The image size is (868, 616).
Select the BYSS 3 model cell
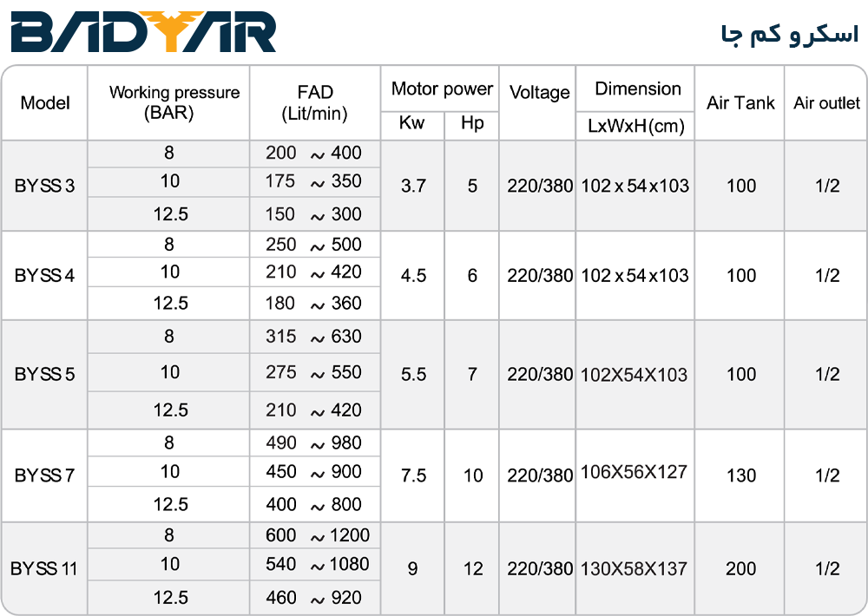[45, 186]
